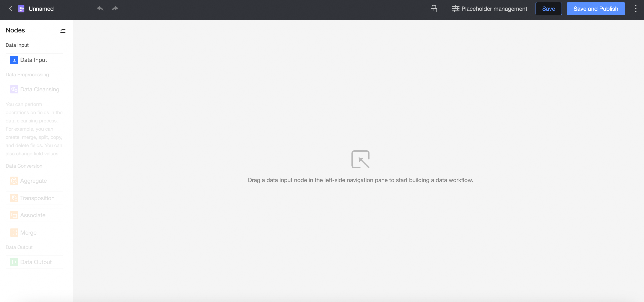The height and width of the screenshot is (302, 644).
Task: Select the Merge node
Action: (34, 233)
